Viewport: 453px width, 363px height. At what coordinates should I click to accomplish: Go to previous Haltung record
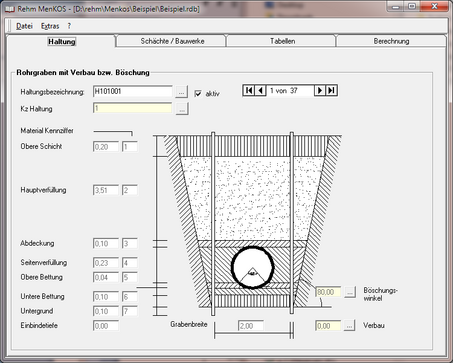click(x=260, y=90)
